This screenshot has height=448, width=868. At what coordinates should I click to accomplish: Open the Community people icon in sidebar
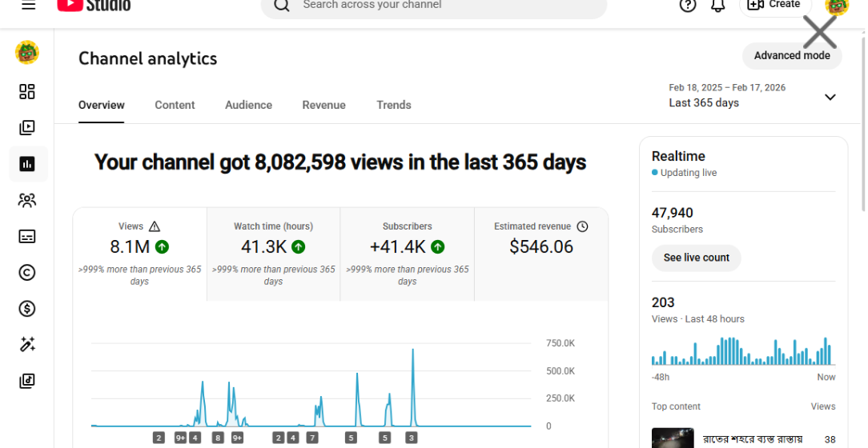(x=27, y=201)
